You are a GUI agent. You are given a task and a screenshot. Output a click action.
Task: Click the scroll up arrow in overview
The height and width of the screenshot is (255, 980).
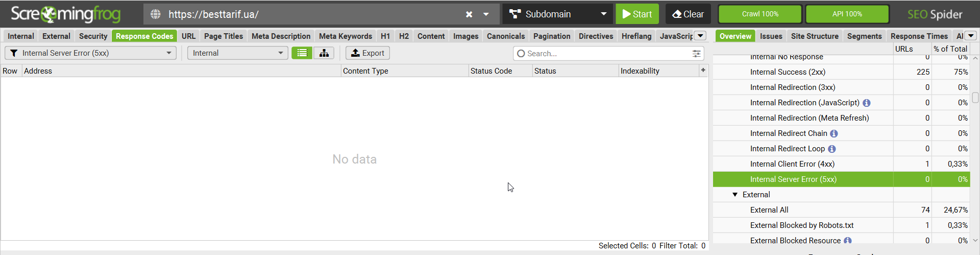pyautogui.click(x=975, y=58)
